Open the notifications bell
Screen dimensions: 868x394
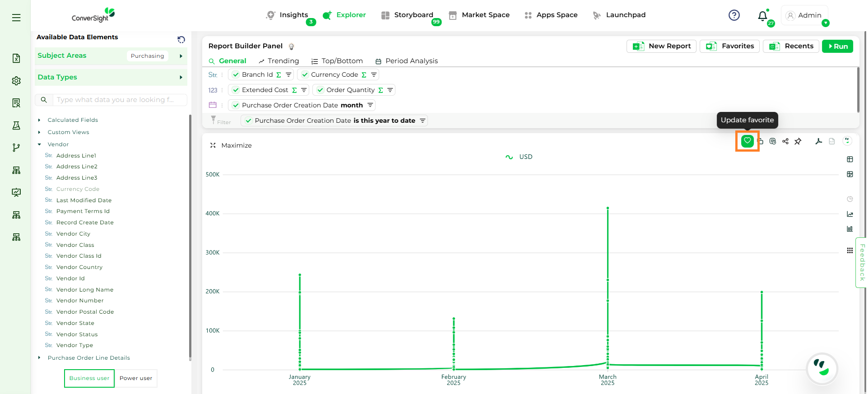pyautogui.click(x=762, y=16)
